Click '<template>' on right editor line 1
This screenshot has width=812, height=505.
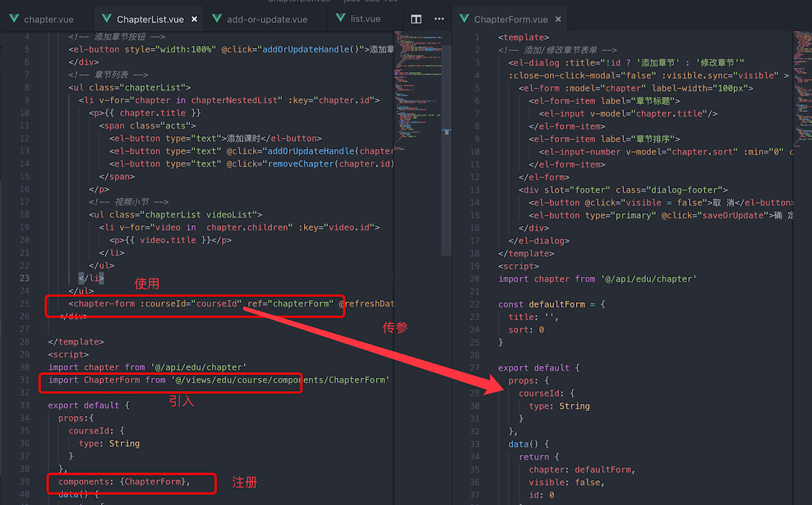[x=524, y=37]
